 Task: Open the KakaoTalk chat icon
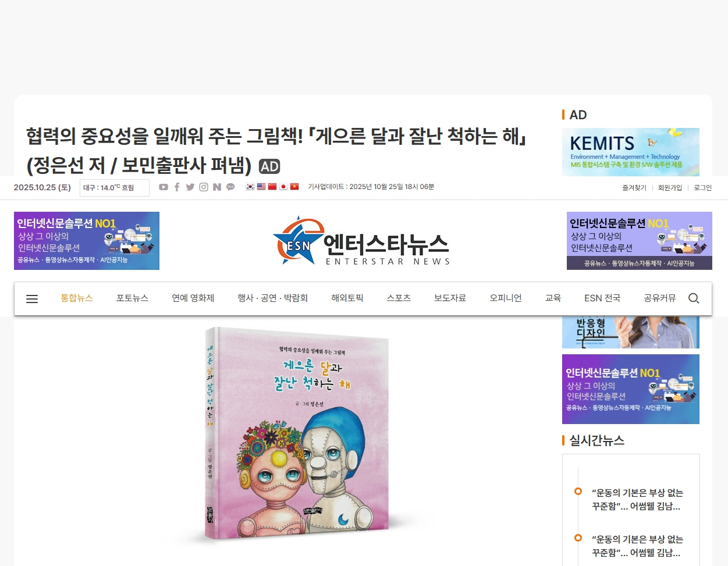point(230,187)
